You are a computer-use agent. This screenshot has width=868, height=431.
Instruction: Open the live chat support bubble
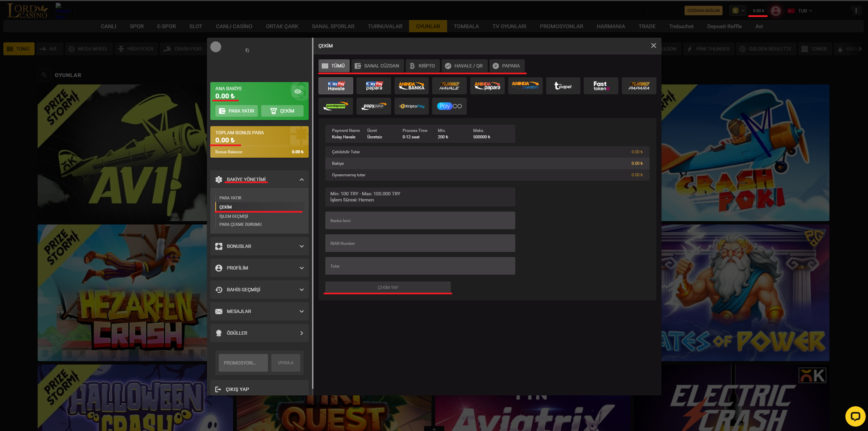coord(855,416)
